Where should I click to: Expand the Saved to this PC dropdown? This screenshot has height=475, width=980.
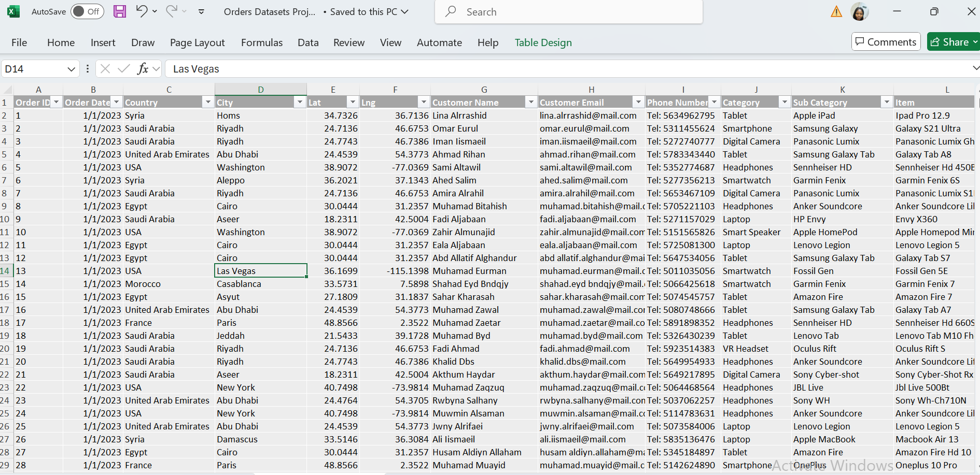click(x=405, y=11)
